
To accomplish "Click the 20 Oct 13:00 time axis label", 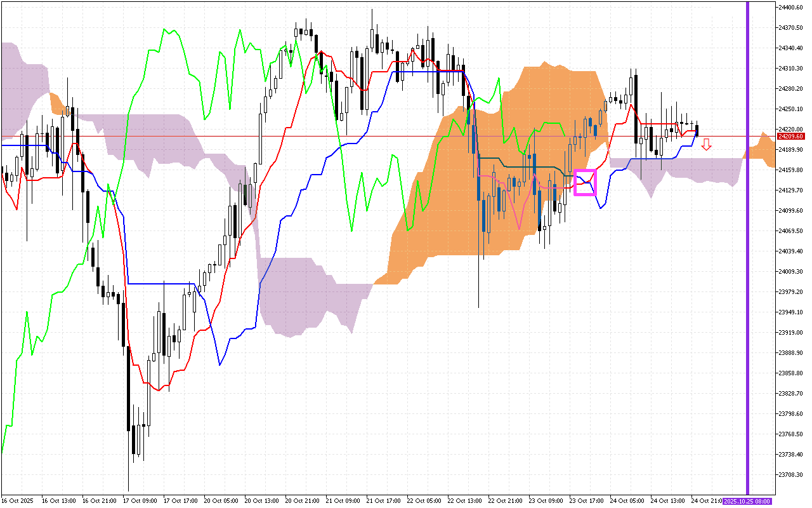I will [x=263, y=501].
